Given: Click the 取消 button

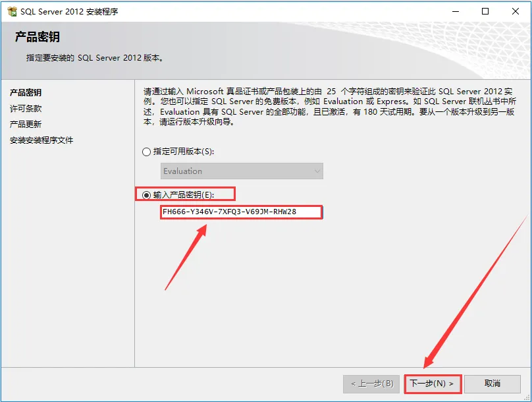Looking at the screenshot, I should (492, 384).
